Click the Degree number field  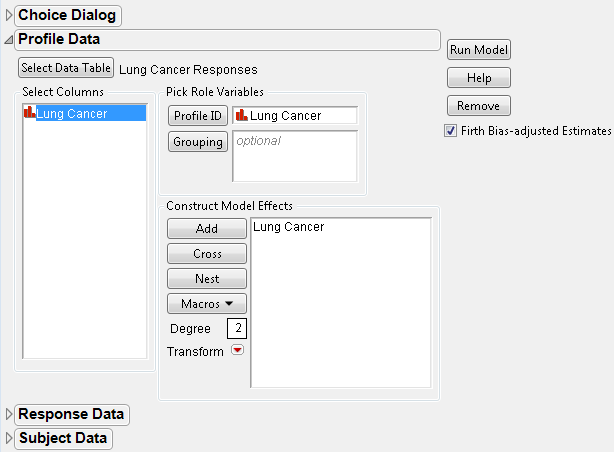coord(236,328)
